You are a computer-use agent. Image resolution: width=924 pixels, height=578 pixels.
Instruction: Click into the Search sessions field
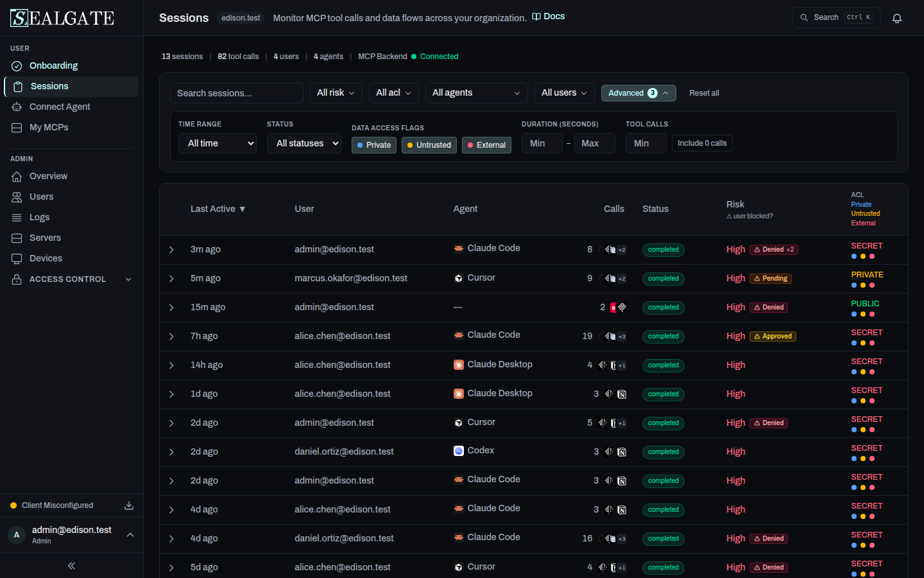pos(237,93)
